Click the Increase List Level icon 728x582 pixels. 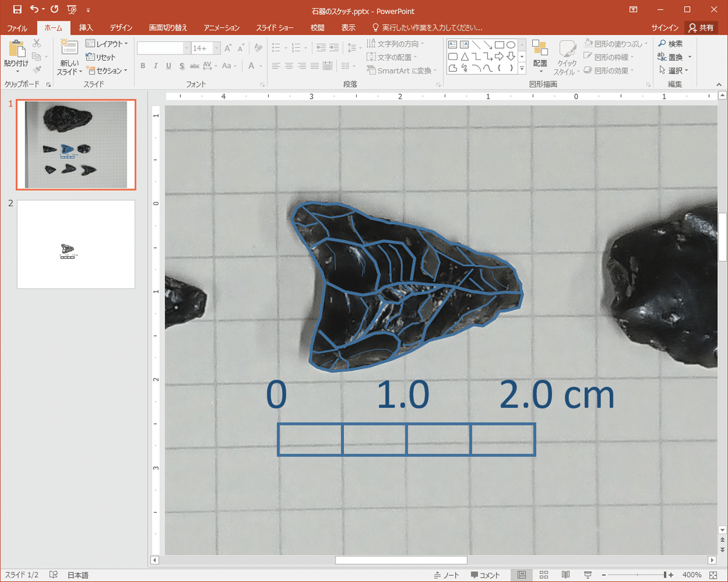tap(334, 48)
